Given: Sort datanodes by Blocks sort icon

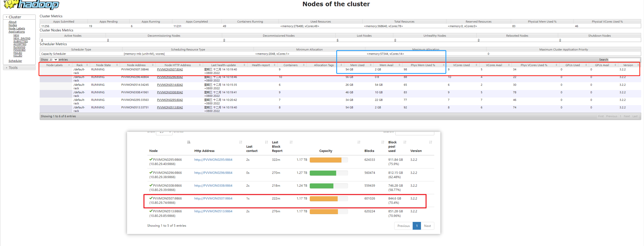Looking at the screenshot, I should click(x=383, y=142).
